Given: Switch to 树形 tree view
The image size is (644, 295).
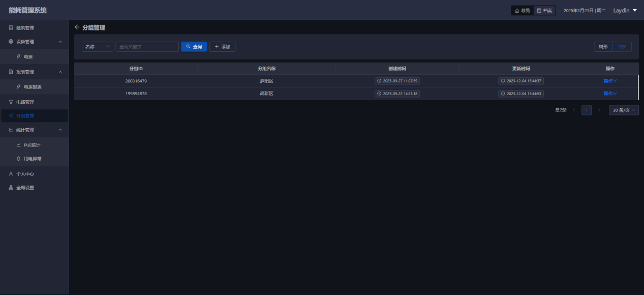Looking at the screenshot, I should click(603, 47).
